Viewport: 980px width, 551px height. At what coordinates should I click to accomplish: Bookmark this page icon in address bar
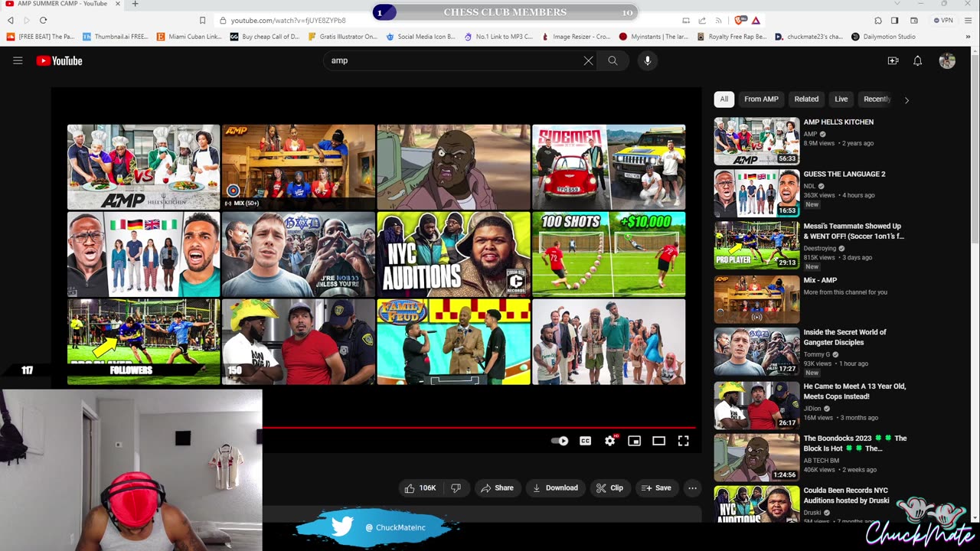pos(202,21)
